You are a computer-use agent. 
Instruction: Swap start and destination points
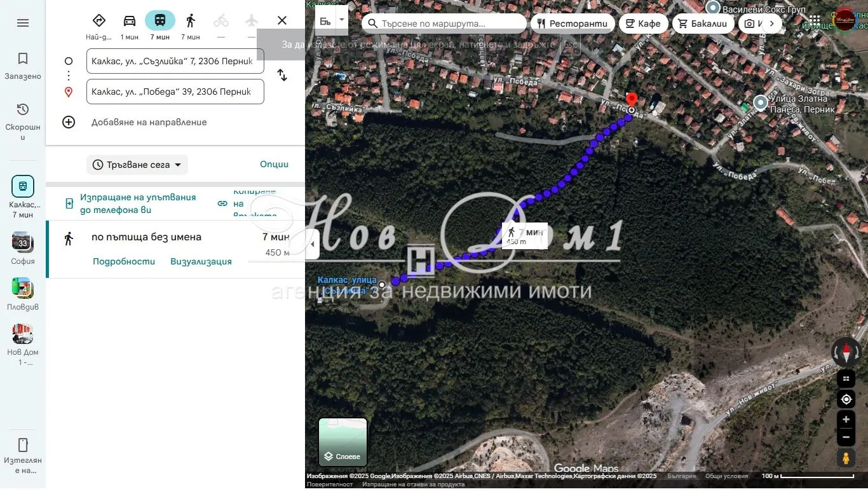pos(282,76)
